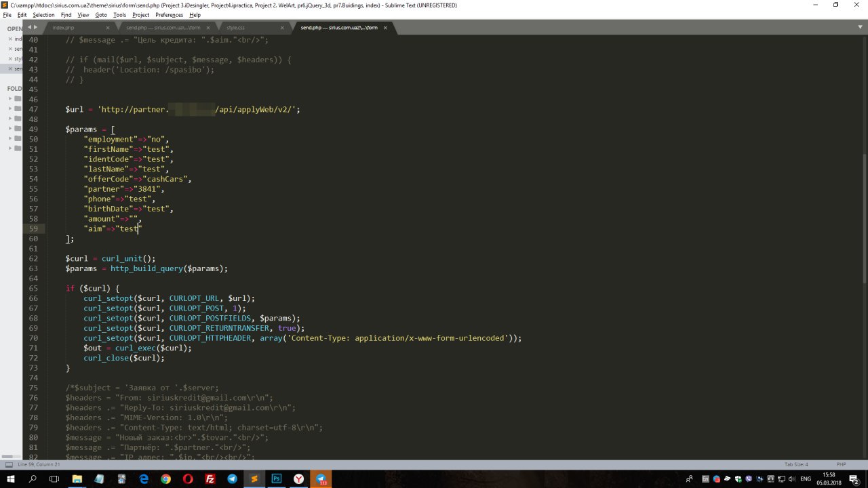Image resolution: width=868 pixels, height=488 pixels.
Task: Click line number 62 in gutter
Action: [34, 258]
